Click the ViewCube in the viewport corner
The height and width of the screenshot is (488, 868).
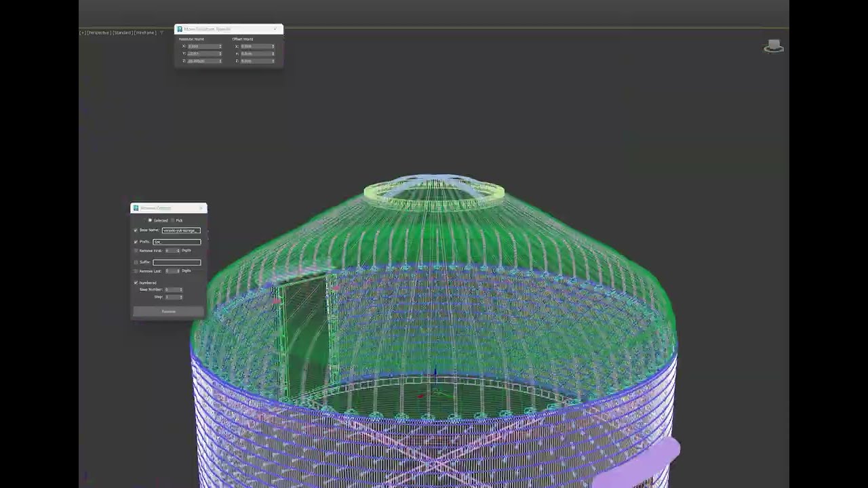pyautogui.click(x=774, y=46)
